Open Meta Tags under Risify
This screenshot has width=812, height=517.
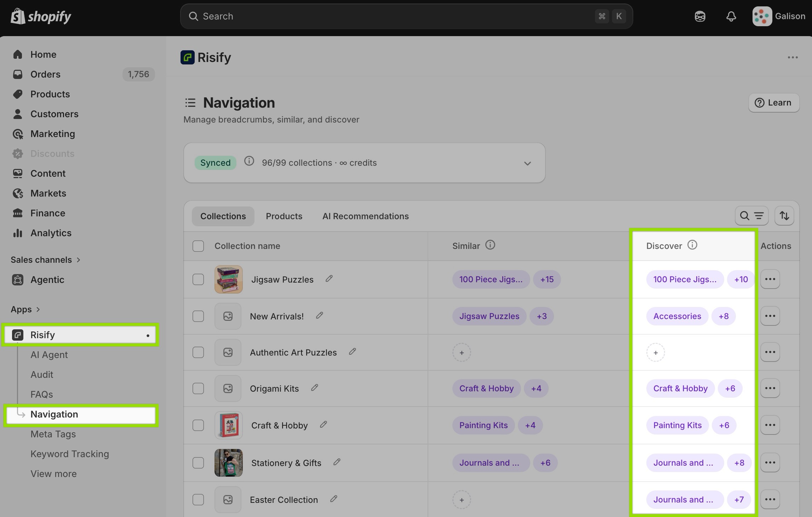point(53,434)
